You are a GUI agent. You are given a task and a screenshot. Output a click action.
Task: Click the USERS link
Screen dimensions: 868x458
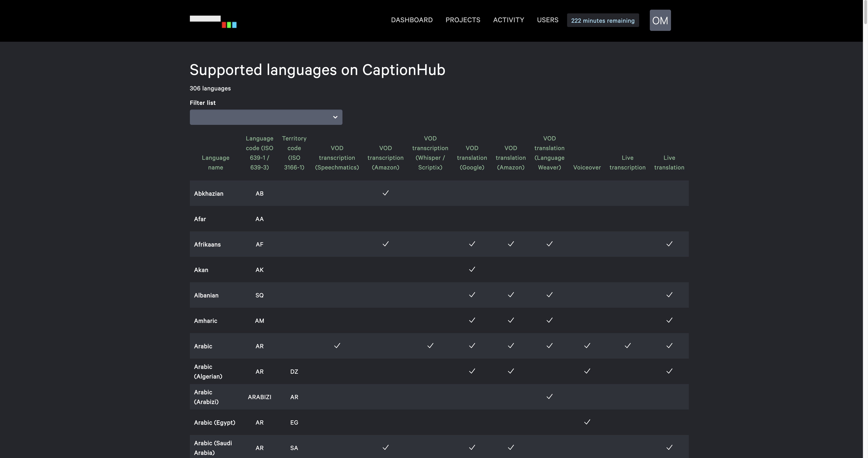click(x=548, y=20)
